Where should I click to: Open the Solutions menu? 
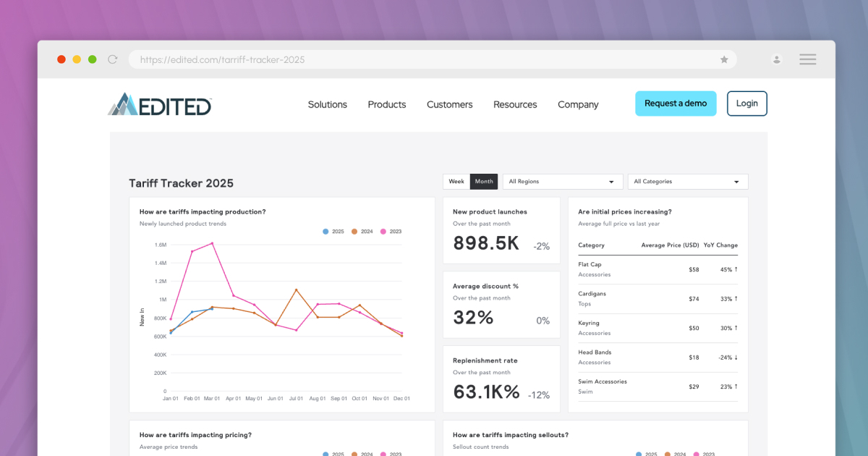click(328, 104)
